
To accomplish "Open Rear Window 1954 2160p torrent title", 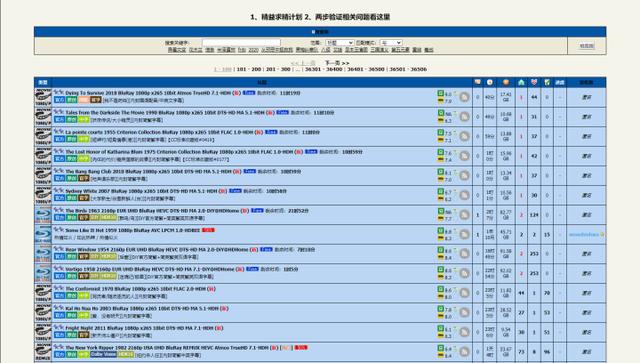I will [x=157, y=249].
